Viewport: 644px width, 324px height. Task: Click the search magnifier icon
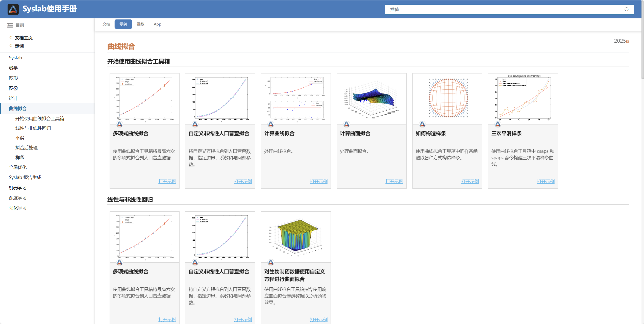point(627,10)
